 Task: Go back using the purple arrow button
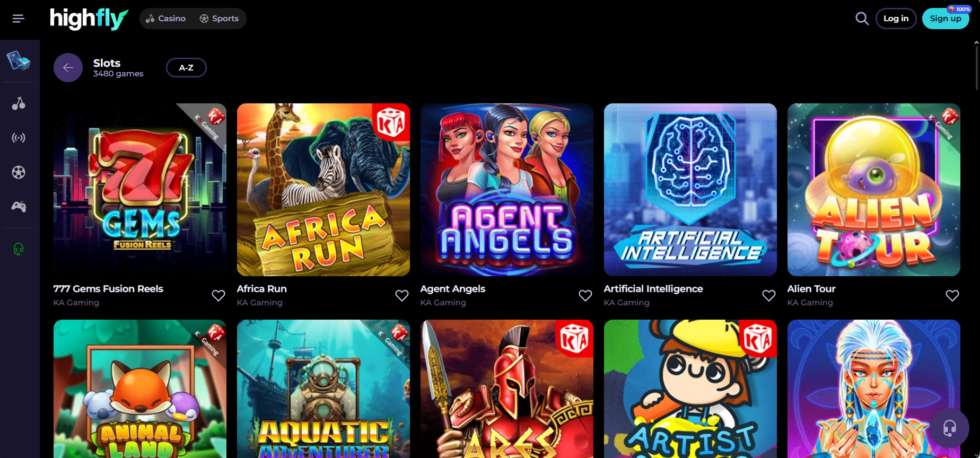tap(68, 67)
